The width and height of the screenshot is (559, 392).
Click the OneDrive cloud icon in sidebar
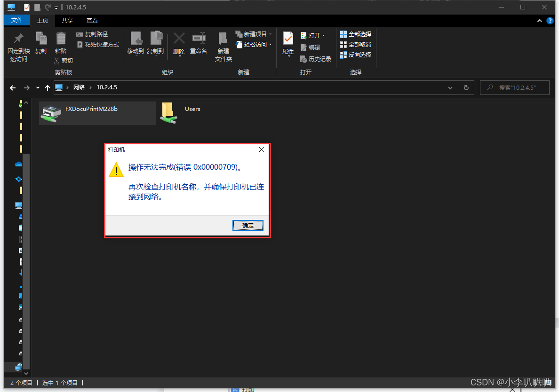coord(18,164)
